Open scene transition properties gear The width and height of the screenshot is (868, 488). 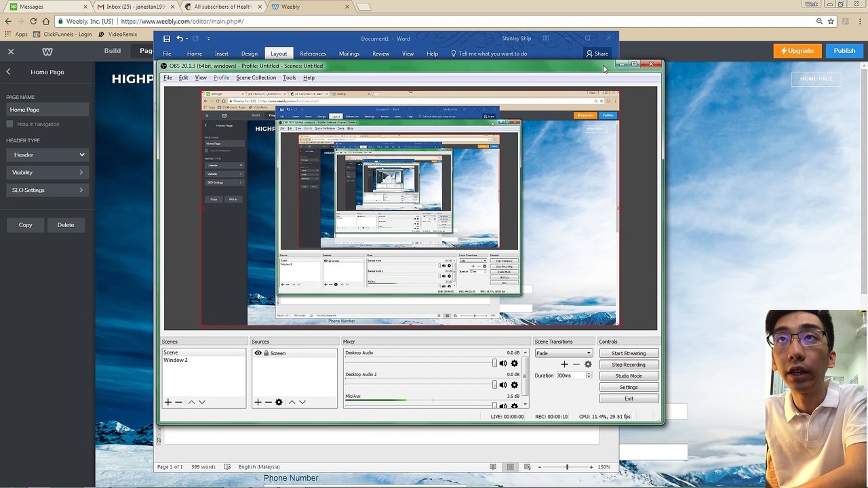[588, 364]
